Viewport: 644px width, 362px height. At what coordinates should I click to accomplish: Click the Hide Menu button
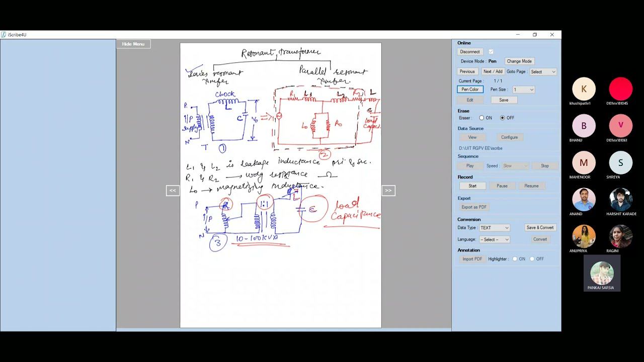coord(133,44)
